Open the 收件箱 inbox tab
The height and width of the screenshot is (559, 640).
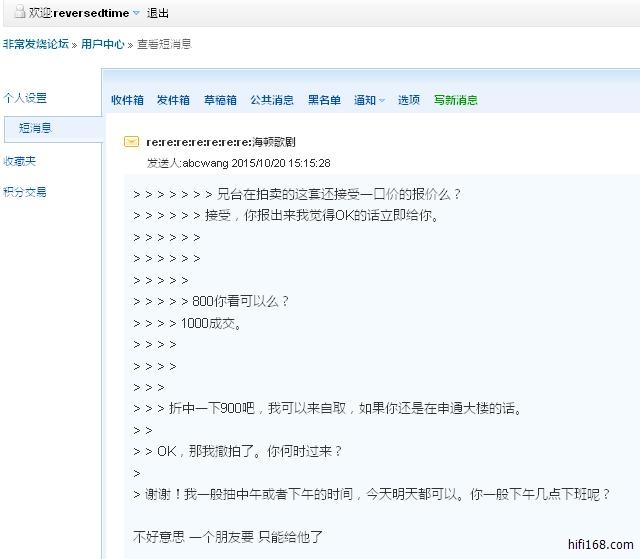coord(127,100)
